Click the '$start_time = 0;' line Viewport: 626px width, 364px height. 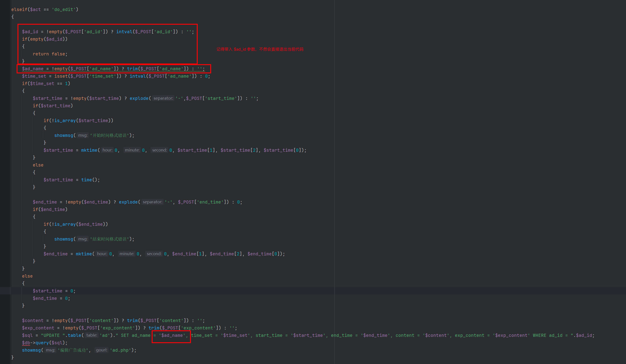coord(54,291)
